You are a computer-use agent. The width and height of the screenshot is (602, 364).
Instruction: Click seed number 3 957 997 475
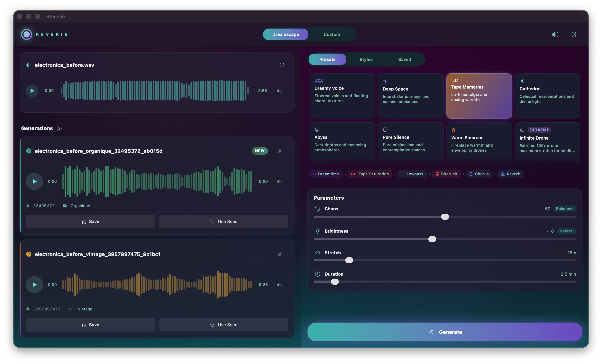(x=47, y=309)
